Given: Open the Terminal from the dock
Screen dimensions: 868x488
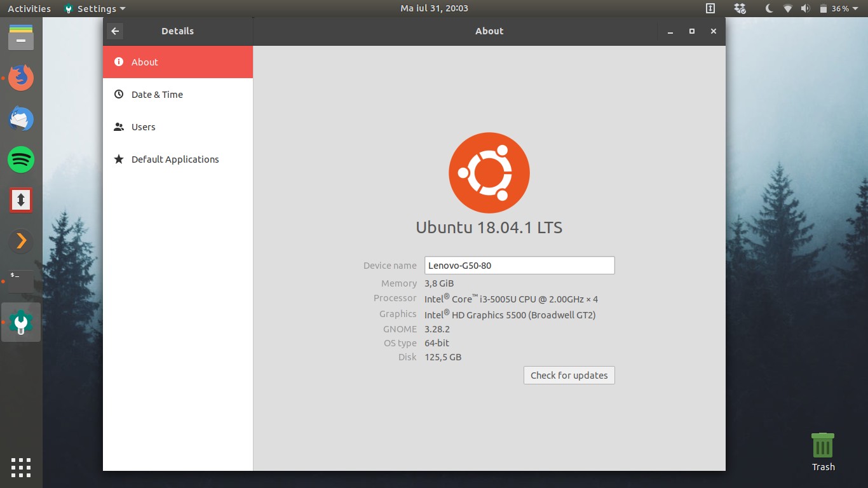Looking at the screenshot, I should click(21, 281).
